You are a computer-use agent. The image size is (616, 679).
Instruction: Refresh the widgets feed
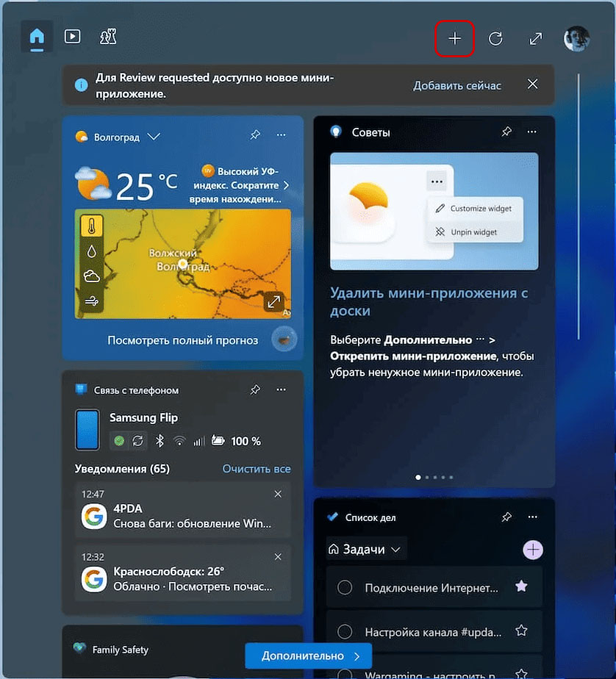495,38
